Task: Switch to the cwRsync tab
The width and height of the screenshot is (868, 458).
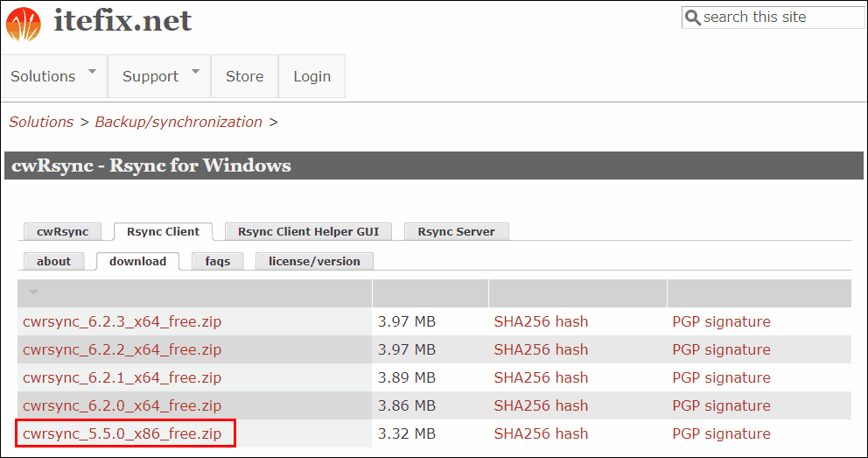Action: [62, 231]
